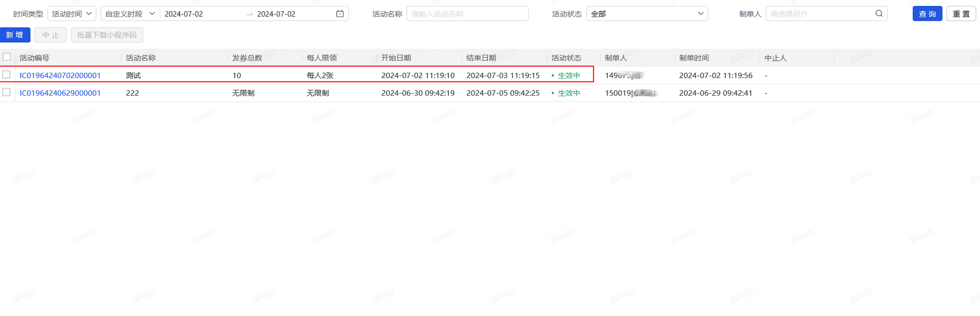This screenshot has width=980, height=316.
Task: Click the 制单时间 column header
Action: tap(694, 58)
